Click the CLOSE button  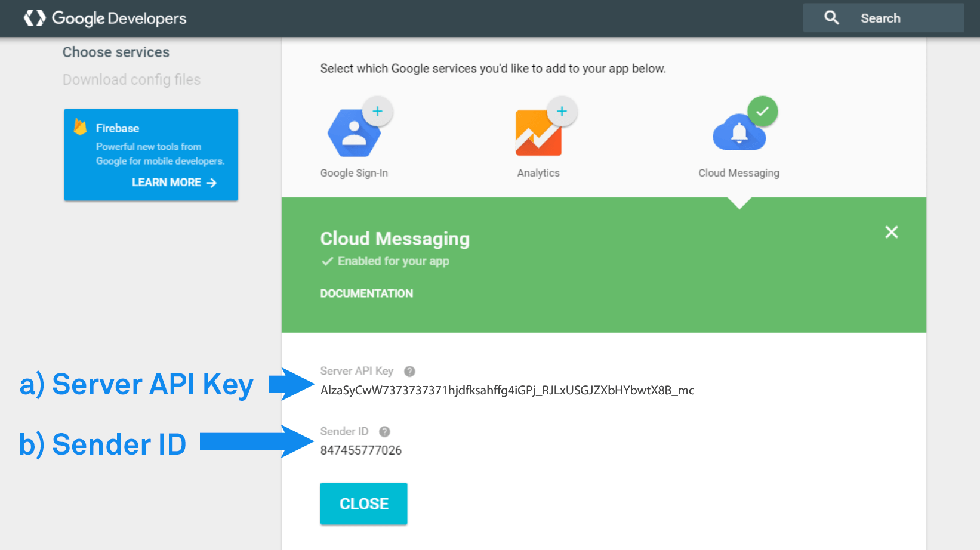pos(364,503)
